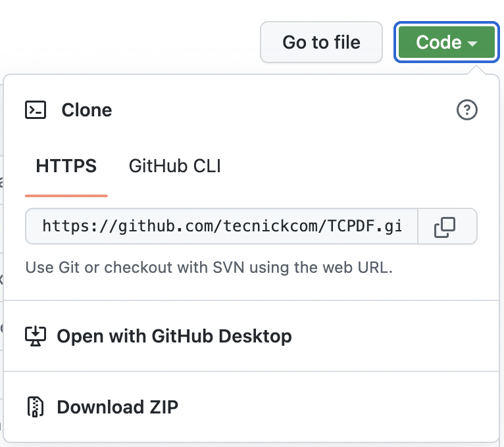Click the Clone section heading
Screen dimensions: 504x447
click(x=87, y=110)
